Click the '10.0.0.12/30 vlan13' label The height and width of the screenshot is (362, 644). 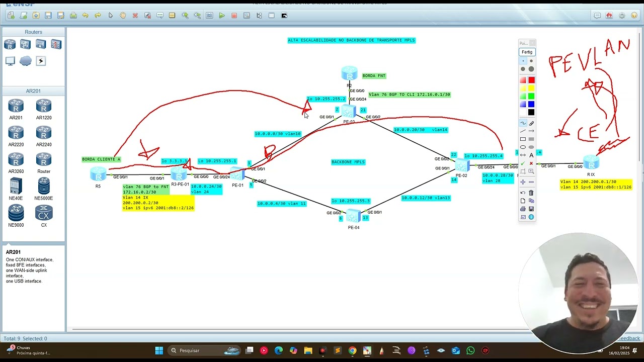426,198
